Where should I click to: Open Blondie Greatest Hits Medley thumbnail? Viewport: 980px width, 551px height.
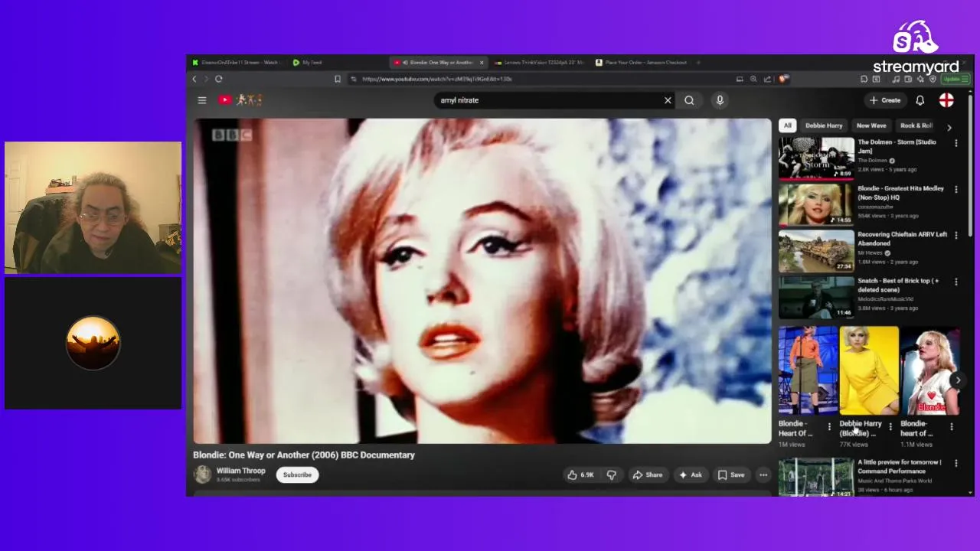(816, 204)
